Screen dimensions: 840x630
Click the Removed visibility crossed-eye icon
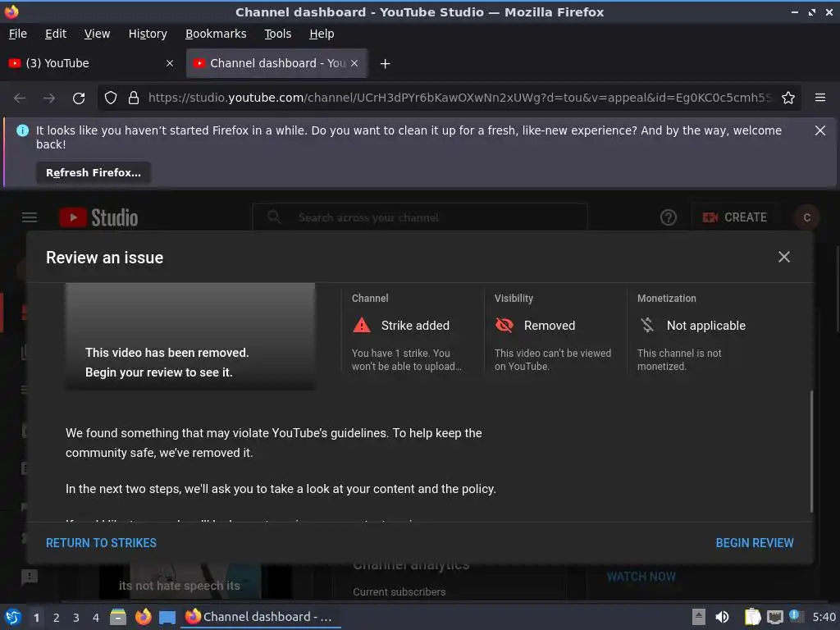click(504, 325)
